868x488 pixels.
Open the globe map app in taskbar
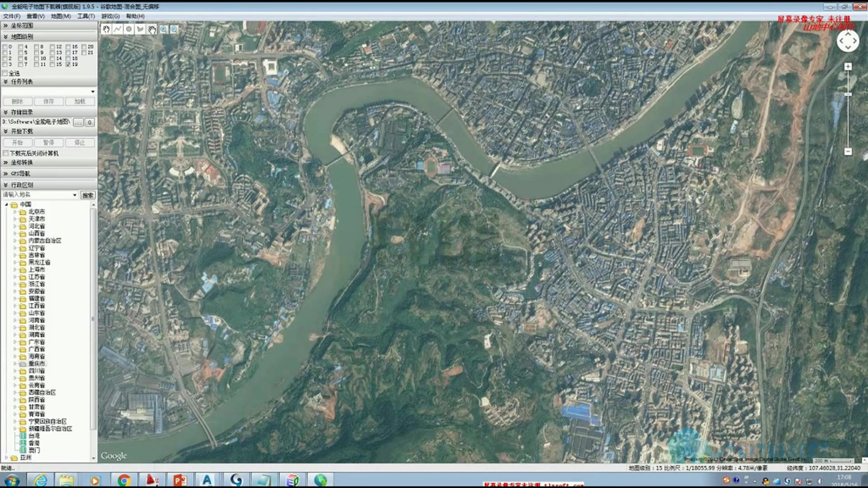click(320, 480)
